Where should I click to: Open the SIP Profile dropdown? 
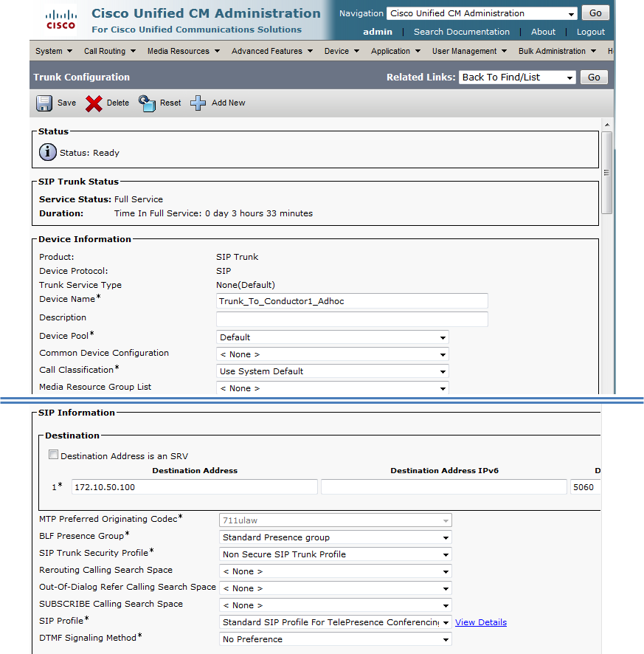coord(335,622)
